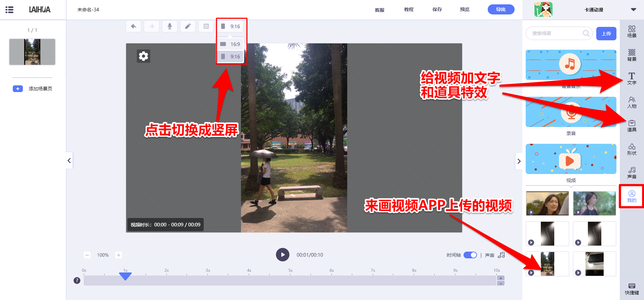Screen dimensions: 644x300
Task: Open the 我的 my assets panel
Action: (x=632, y=196)
